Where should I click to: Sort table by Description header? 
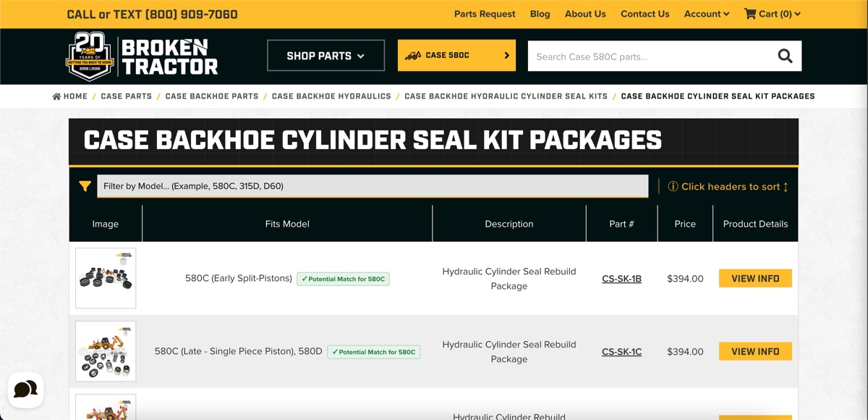coord(509,224)
